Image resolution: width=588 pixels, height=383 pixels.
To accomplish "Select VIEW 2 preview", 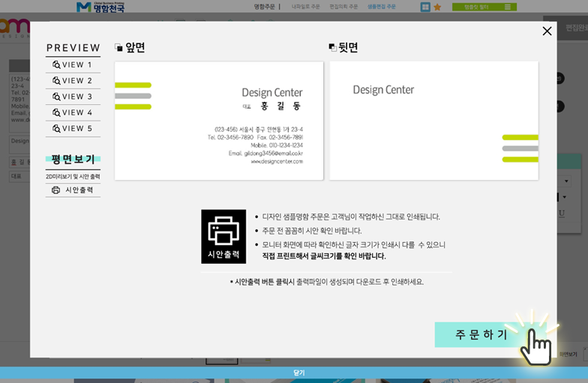I will [73, 81].
